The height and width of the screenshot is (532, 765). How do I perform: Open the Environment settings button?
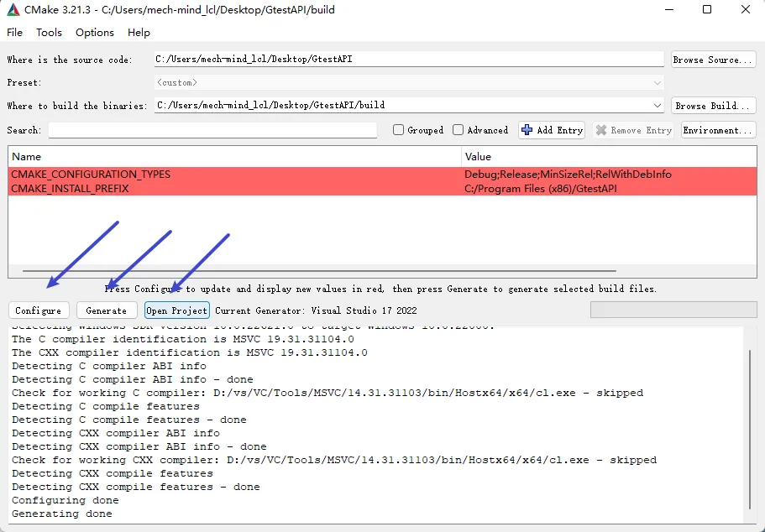pyautogui.click(x=718, y=130)
